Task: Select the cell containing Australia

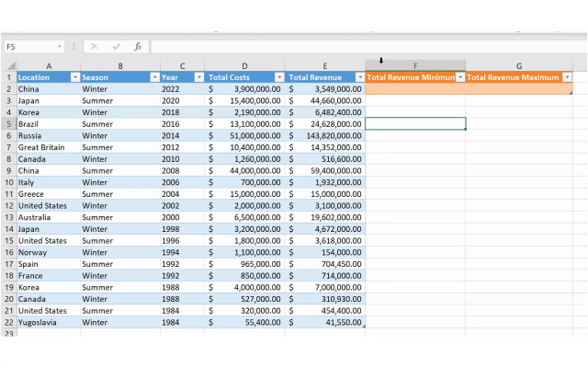Action: point(49,217)
